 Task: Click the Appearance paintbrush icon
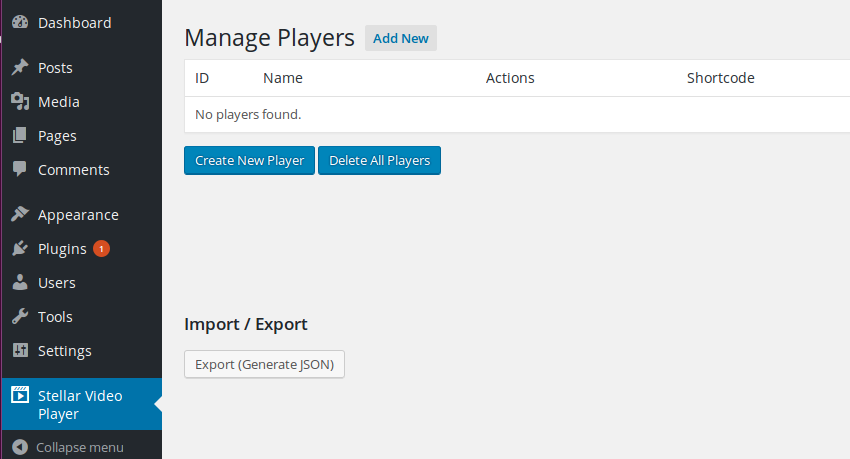coord(20,214)
